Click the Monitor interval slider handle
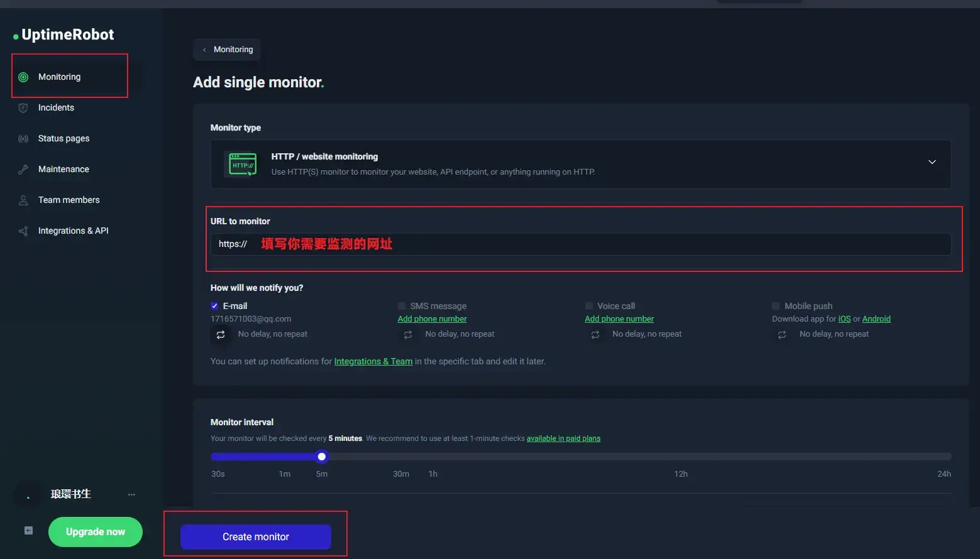 point(322,457)
